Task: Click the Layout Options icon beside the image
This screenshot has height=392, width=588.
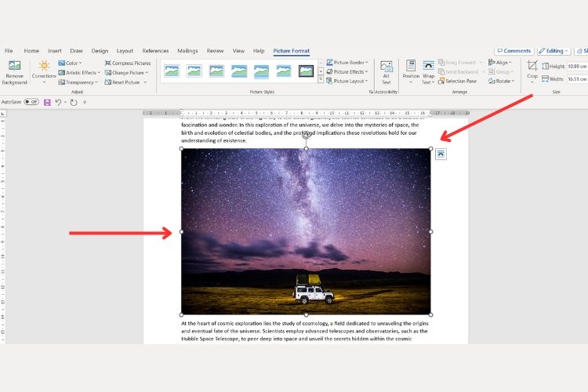Action: (x=441, y=154)
